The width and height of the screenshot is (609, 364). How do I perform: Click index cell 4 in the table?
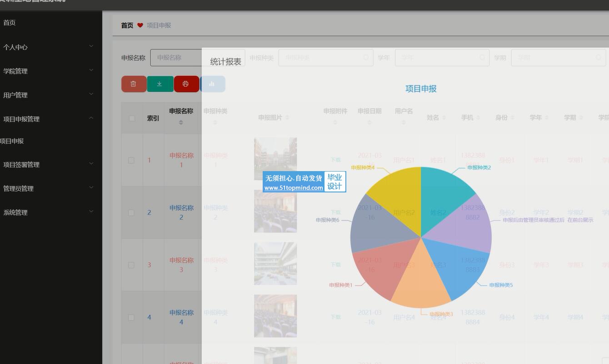click(149, 317)
